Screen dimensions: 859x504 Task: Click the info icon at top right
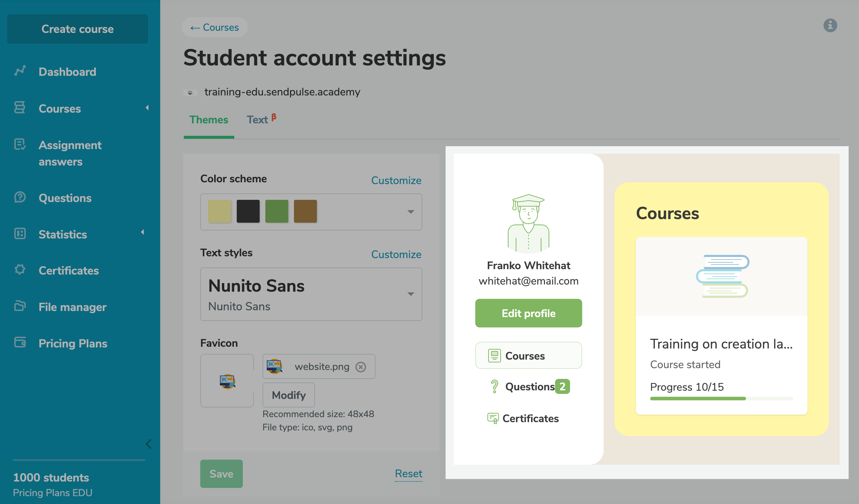click(830, 25)
